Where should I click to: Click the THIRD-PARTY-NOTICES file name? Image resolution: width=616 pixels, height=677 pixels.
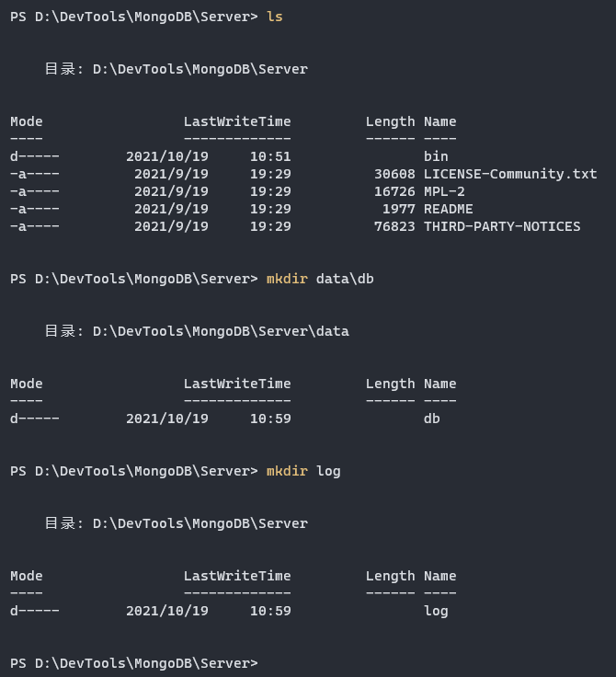click(502, 226)
